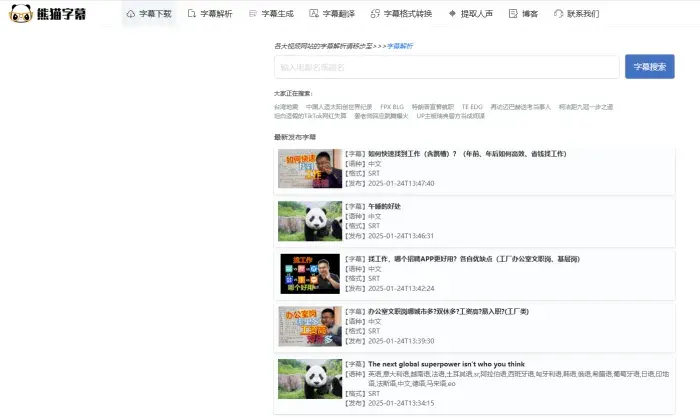Open the 字幕翻译 tab
This screenshot has width=700, height=417.
(x=337, y=14)
